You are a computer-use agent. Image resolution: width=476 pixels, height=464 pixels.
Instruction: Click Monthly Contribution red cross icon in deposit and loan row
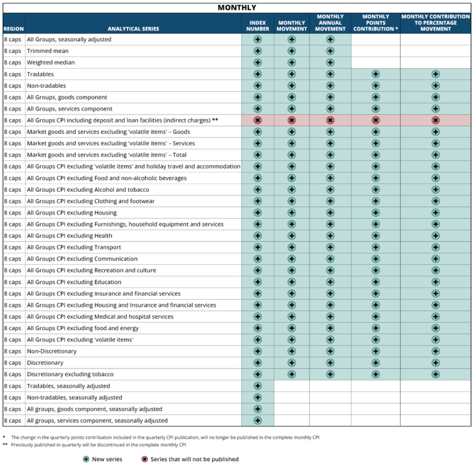click(x=435, y=120)
